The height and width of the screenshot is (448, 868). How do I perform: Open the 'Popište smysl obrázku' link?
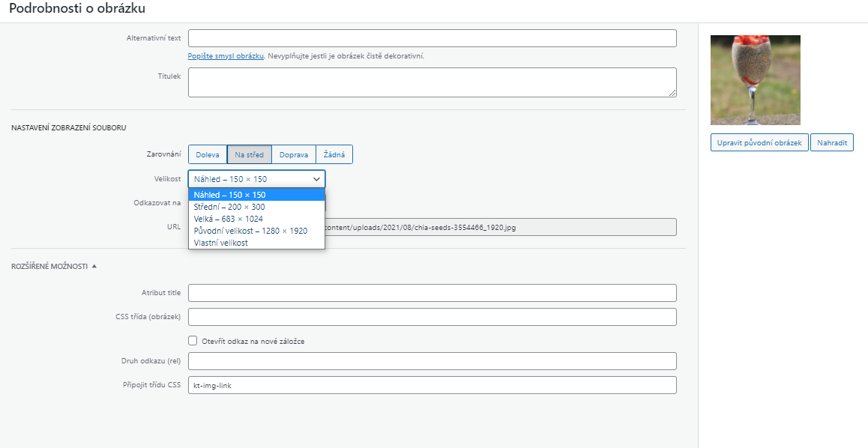(x=226, y=56)
